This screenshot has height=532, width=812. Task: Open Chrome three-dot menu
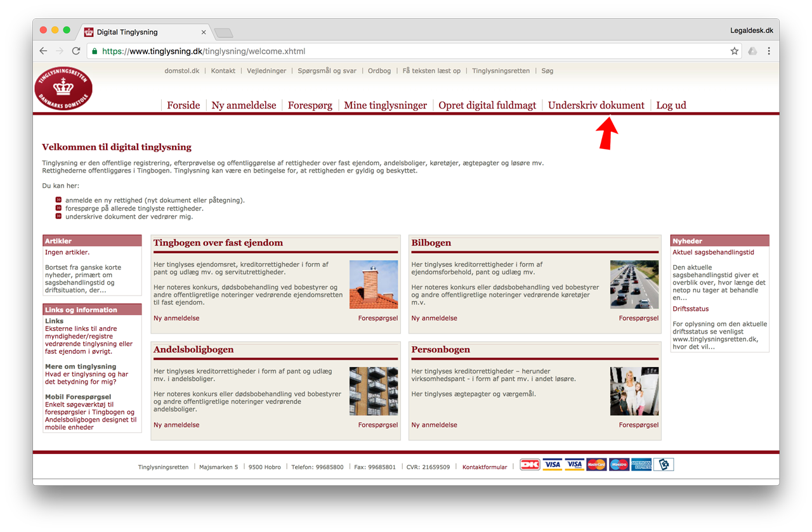pyautogui.click(x=769, y=51)
